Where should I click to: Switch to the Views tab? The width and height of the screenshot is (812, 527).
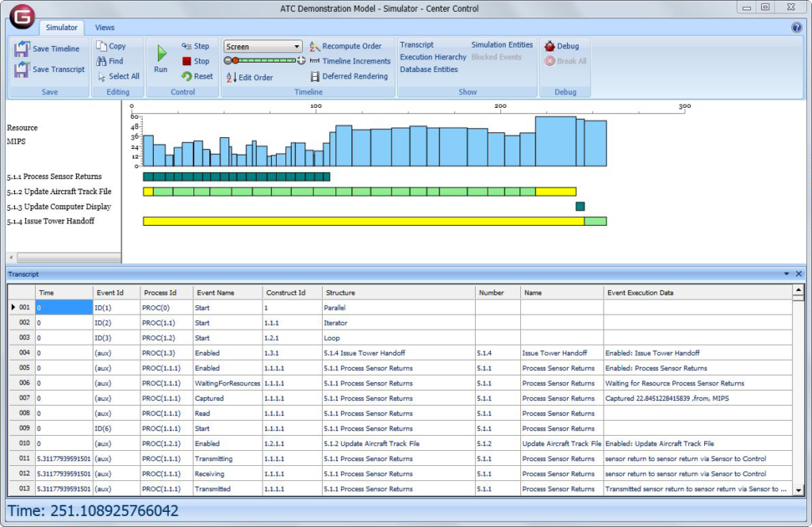coord(104,26)
